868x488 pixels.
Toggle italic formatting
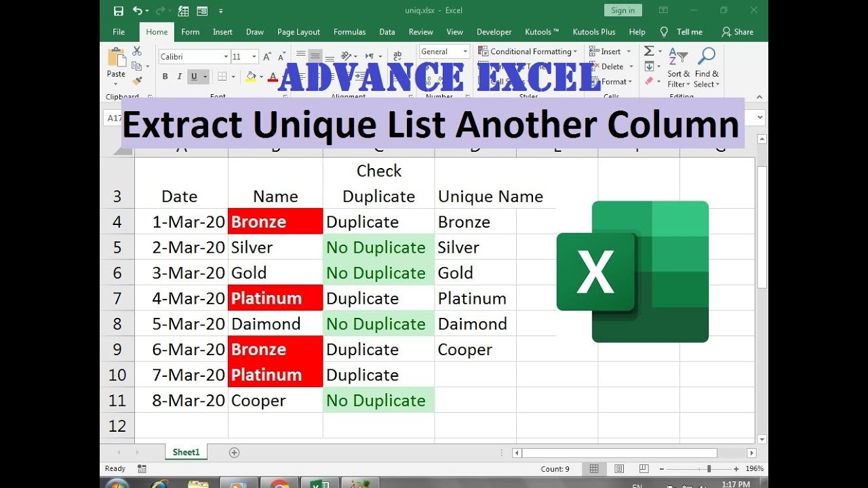click(x=180, y=77)
